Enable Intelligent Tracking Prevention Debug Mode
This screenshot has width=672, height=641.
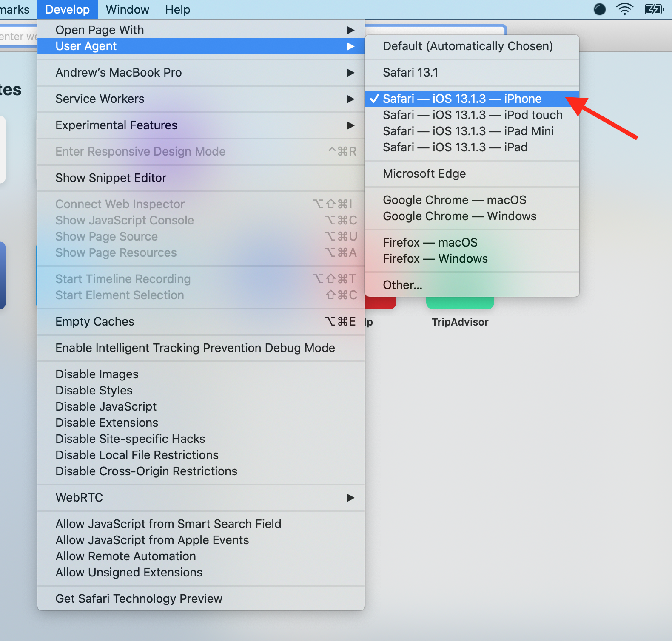tap(201, 348)
